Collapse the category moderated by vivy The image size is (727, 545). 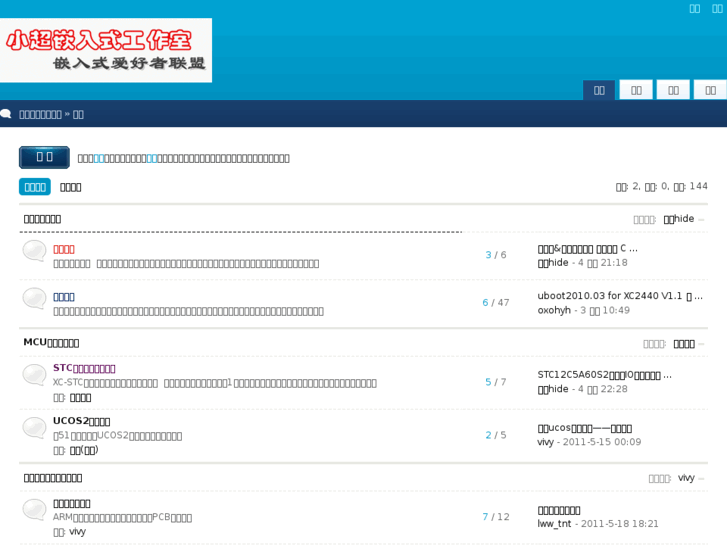click(701, 478)
